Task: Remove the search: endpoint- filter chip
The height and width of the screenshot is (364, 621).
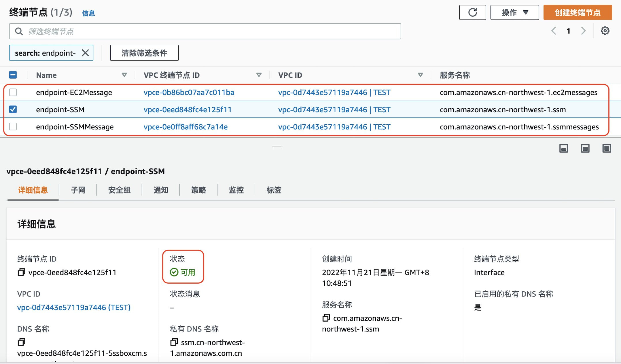Action: [85, 53]
